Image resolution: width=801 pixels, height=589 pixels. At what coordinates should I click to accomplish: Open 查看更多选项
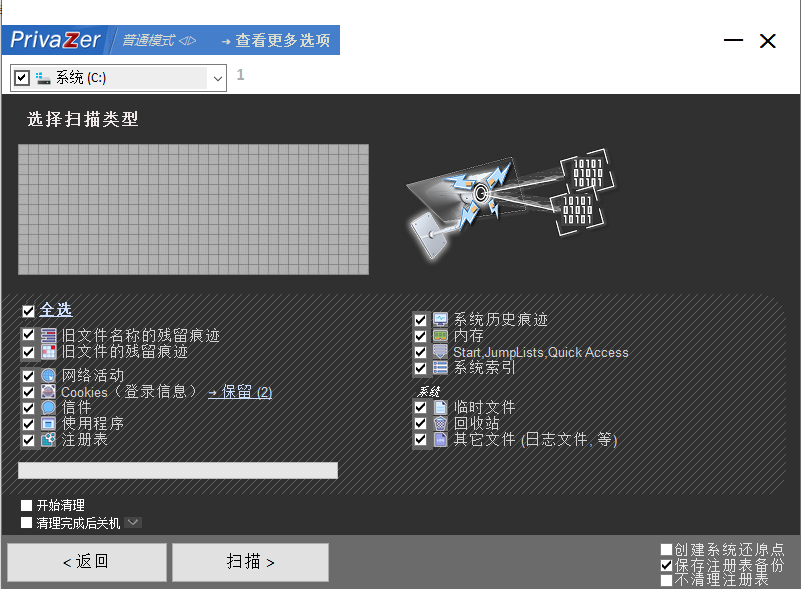point(276,40)
